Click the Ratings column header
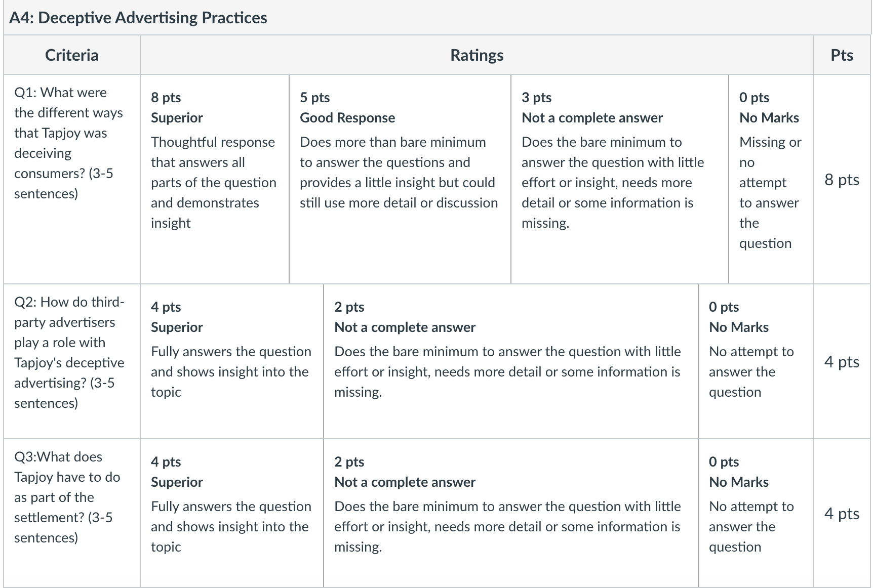Image resolution: width=873 pixels, height=588 pixels. click(477, 55)
